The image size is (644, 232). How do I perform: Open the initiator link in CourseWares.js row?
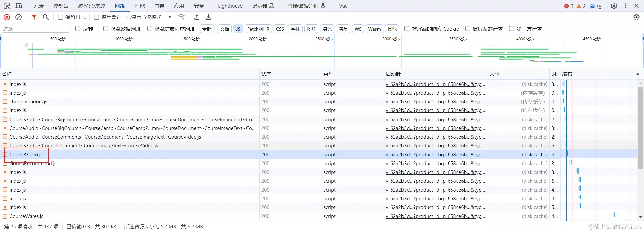pos(435,216)
